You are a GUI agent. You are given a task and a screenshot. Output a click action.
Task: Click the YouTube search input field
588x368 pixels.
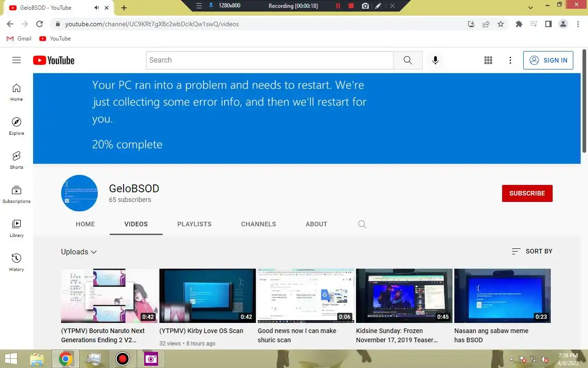270,60
